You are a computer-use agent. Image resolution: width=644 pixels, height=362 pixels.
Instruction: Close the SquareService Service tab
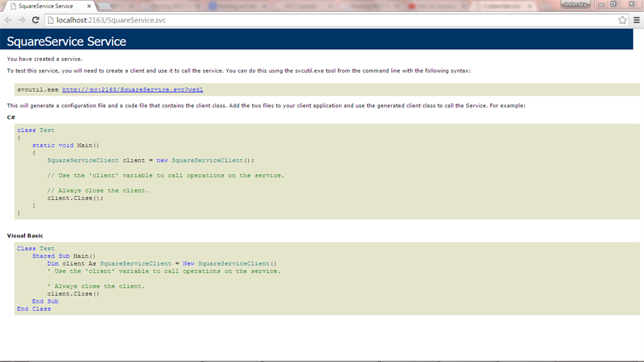click(89, 6)
